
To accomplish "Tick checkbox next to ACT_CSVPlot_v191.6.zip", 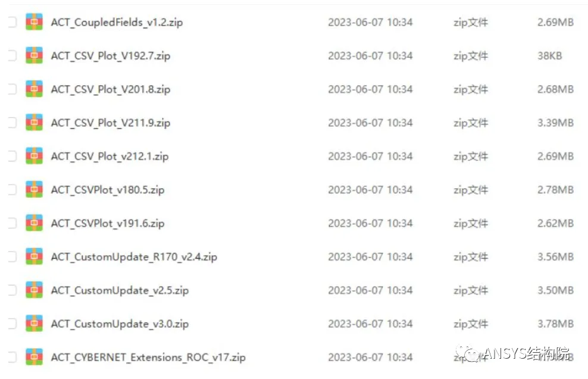I will (12, 223).
